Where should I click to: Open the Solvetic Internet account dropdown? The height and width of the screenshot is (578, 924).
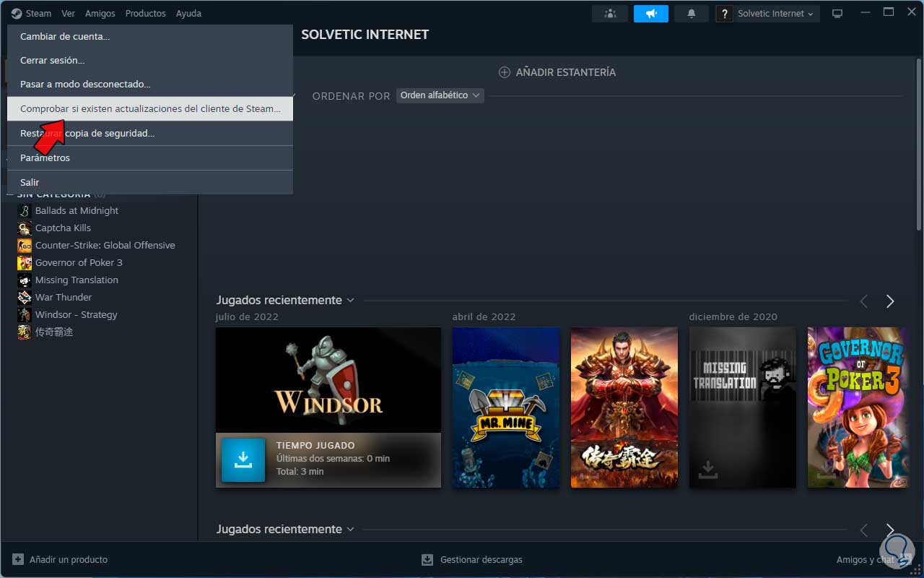coord(775,14)
